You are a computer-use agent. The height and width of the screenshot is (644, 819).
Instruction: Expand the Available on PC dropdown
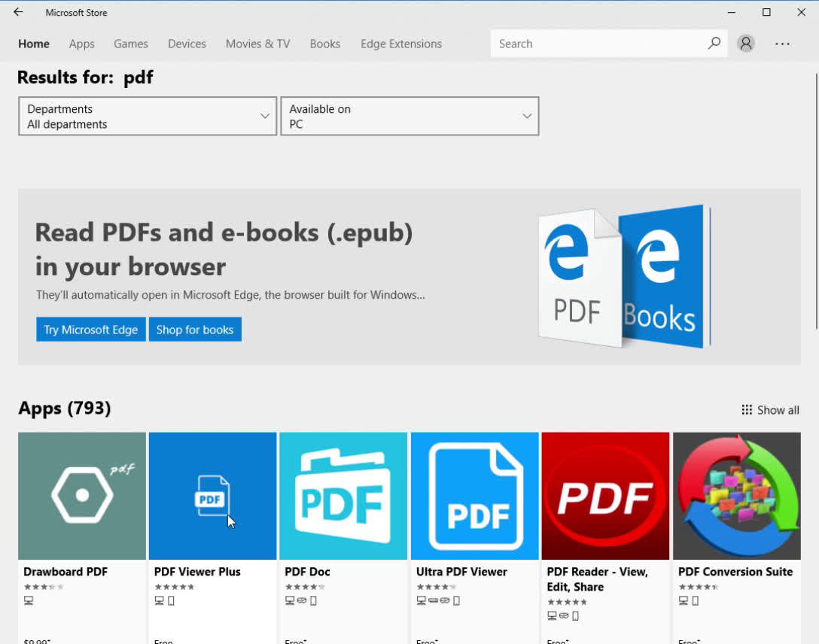[x=409, y=116]
